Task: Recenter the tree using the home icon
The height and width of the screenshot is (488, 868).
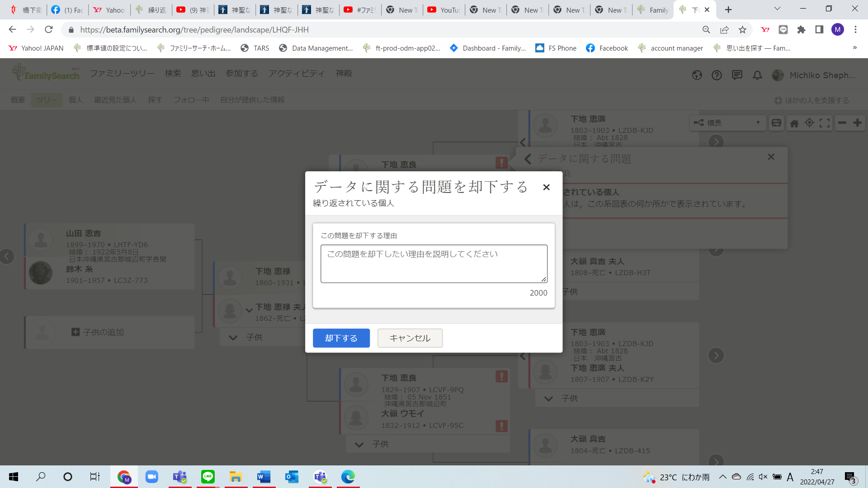Action: (794, 122)
